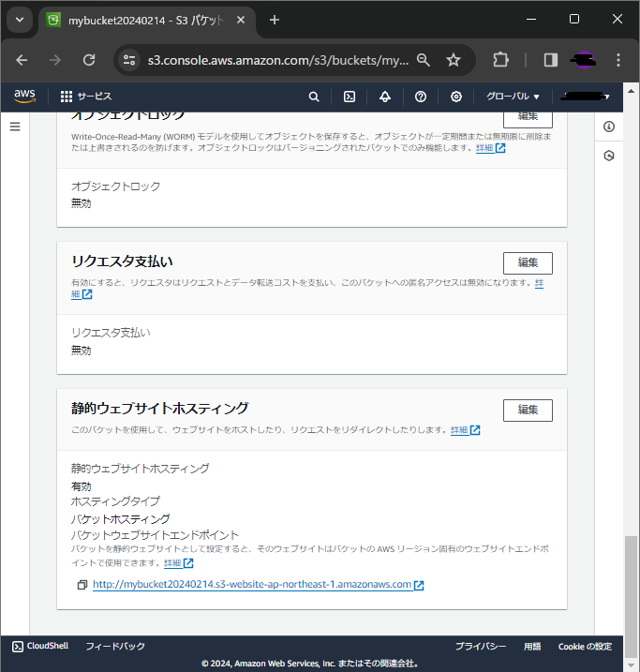This screenshot has height=672, width=640.
Task: Open the AWS home logo
Action: pyautogui.click(x=24, y=96)
